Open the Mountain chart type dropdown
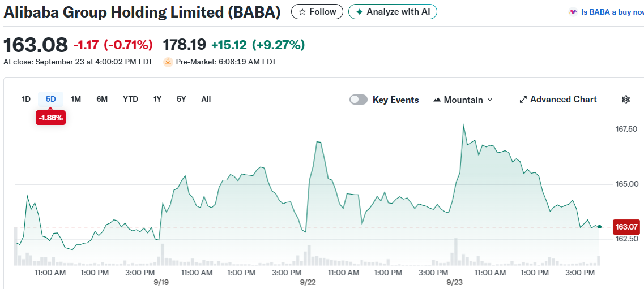Screen dimensions: 644x289 tap(463, 100)
